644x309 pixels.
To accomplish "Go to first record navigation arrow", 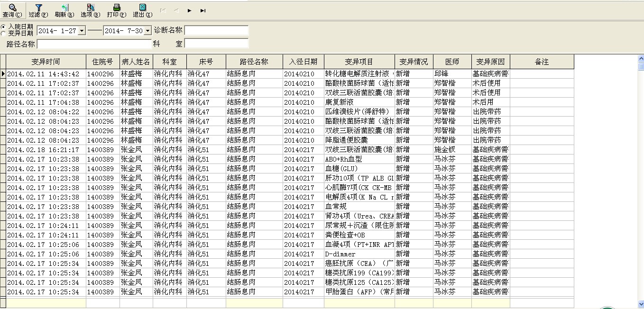I will 163,10.
